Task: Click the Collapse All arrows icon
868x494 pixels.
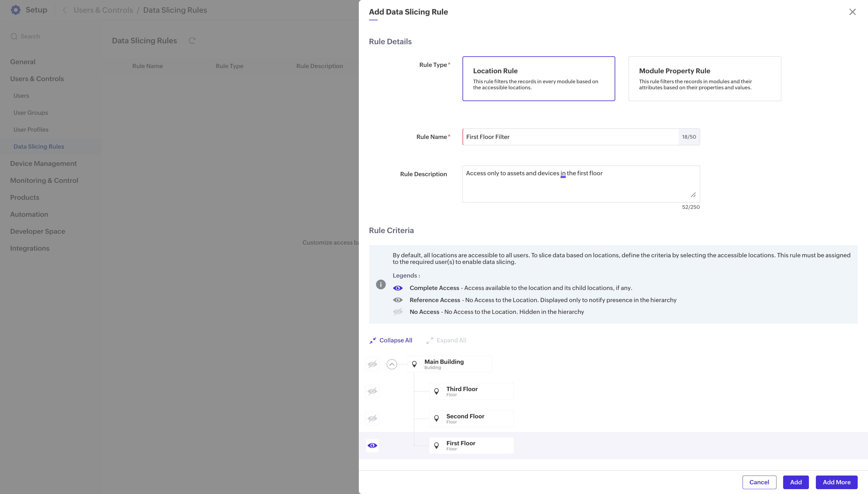Action: click(x=373, y=340)
